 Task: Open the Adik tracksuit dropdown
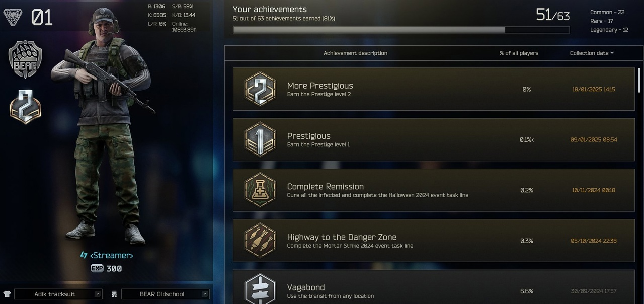(x=58, y=294)
